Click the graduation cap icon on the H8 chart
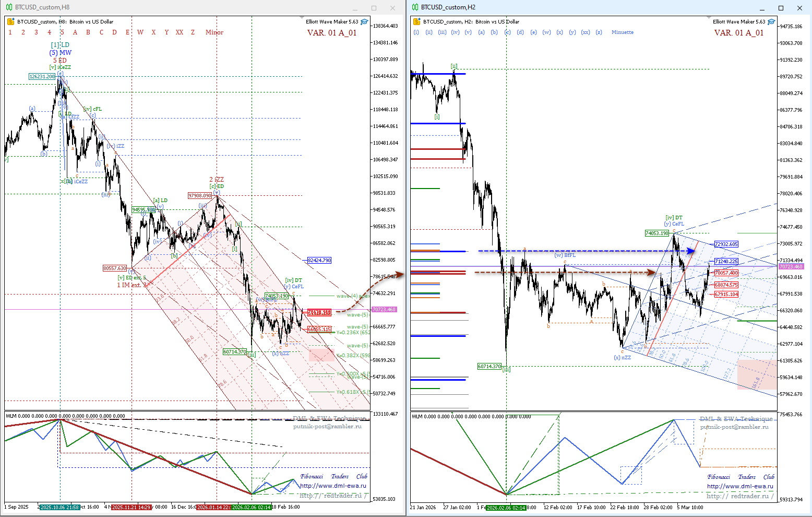The image size is (812, 517). pos(364,22)
